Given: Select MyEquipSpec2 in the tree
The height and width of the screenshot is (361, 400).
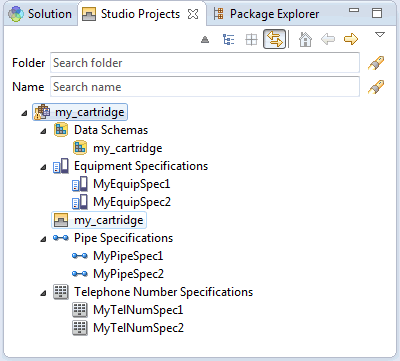Looking at the screenshot, I should [122, 202].
